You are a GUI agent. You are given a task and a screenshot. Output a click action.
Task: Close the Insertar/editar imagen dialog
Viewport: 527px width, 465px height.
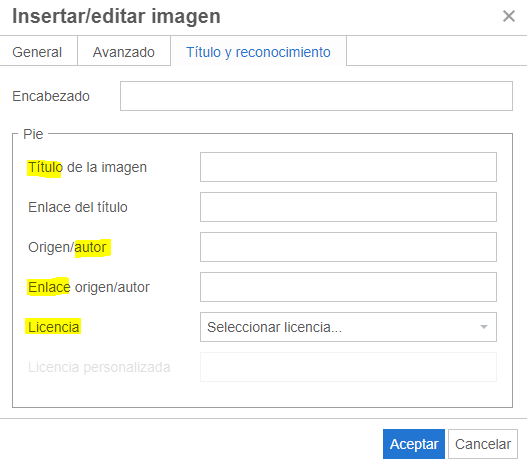tap(509, 16)
